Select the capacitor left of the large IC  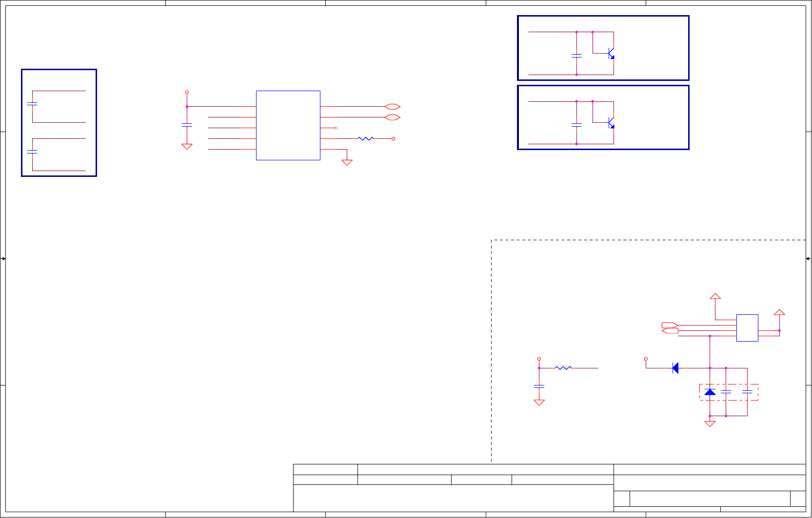point(187,125)
